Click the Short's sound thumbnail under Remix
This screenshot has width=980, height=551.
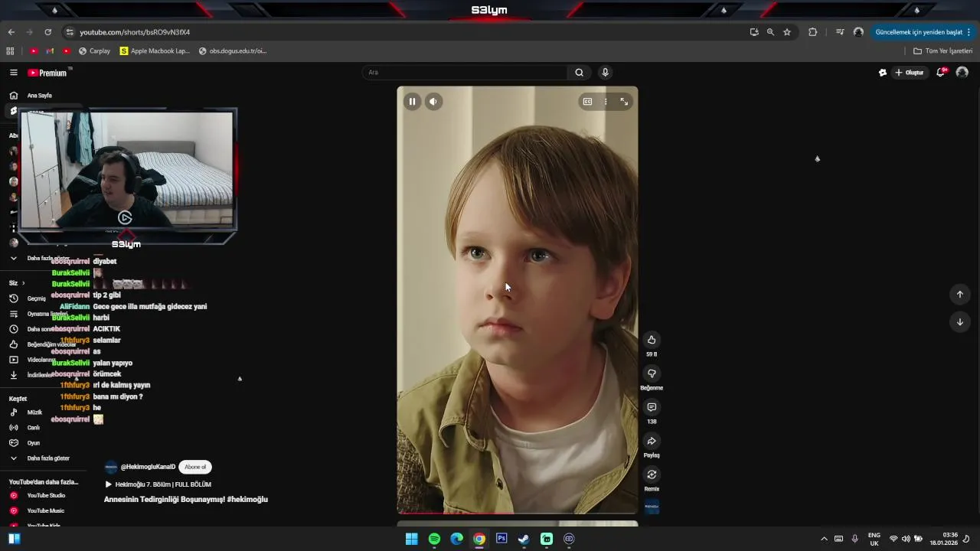[652, 507]
